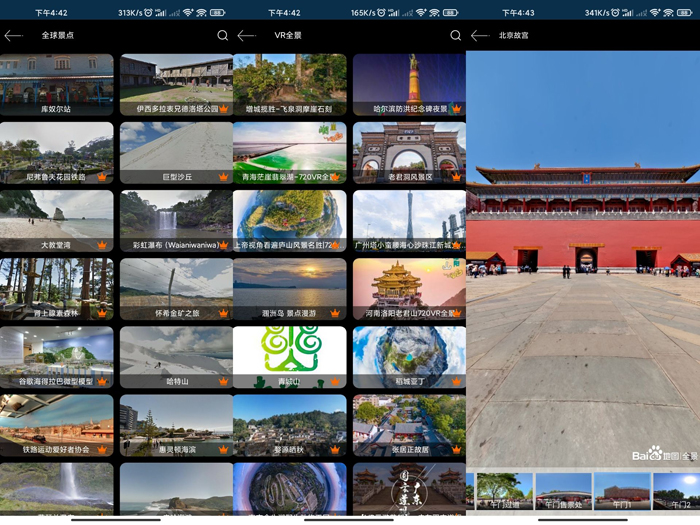Screen dimensions: 700x525
Task: Open 彩虹瀑布 (Waianiwaniwa) panorama
Action: click(x=176, y=221)
